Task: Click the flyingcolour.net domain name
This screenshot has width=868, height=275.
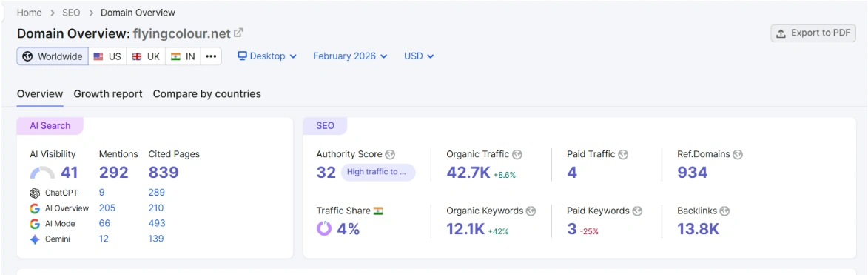Action: (x=181, y=33)
